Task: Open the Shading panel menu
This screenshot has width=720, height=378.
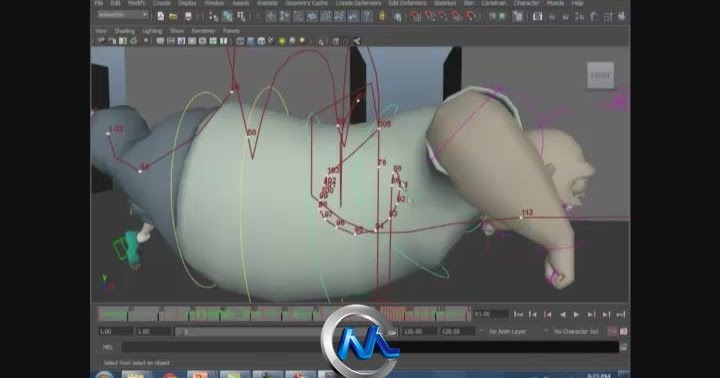Action: coord(124,31)
